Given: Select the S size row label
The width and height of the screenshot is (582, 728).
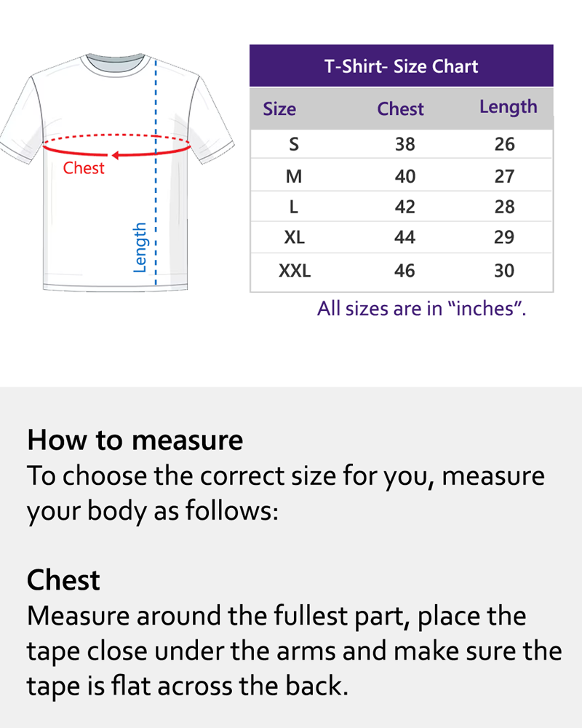Looking at the screenshot, I should coord(294,144).
